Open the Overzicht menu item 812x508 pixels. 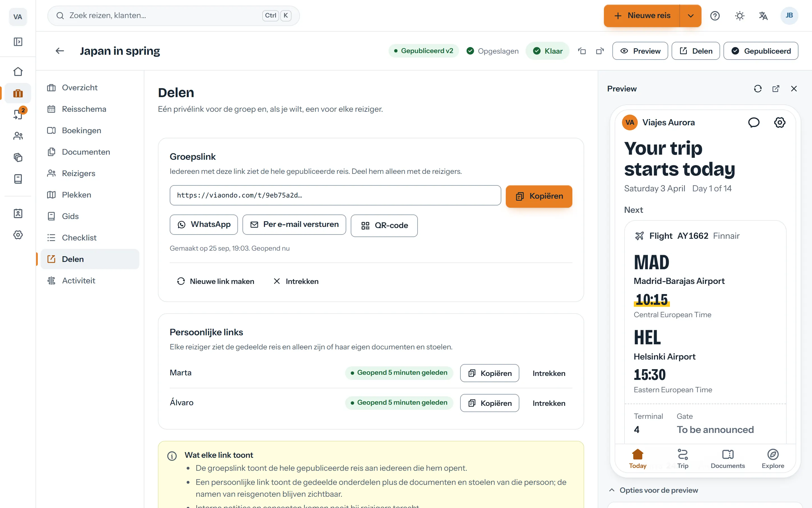click(90, 87)
